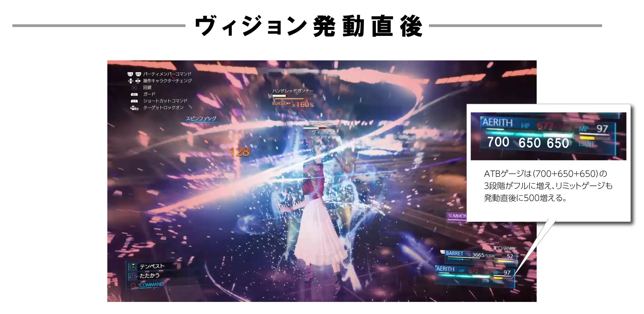Screen dimensions: 644x314
Task: Click the ハンドレッドガンナー enemy name
Action: (293, 91)
